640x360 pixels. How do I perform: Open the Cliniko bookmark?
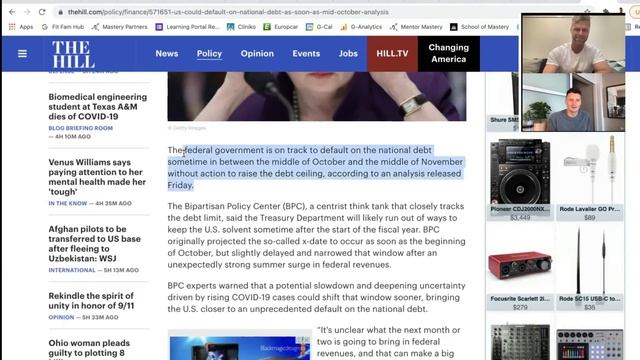click(x=242, y=27)
